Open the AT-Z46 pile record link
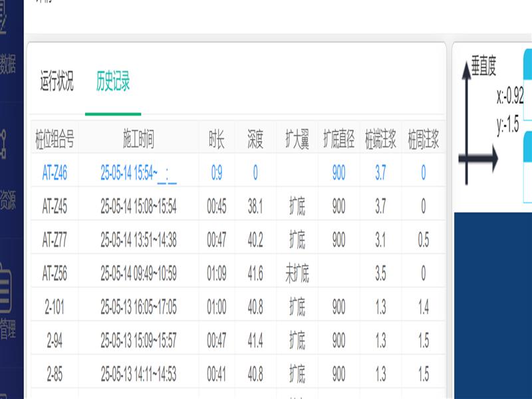This screenshot has width=532, height=399. pyautogui.click(x=55, y=173)
